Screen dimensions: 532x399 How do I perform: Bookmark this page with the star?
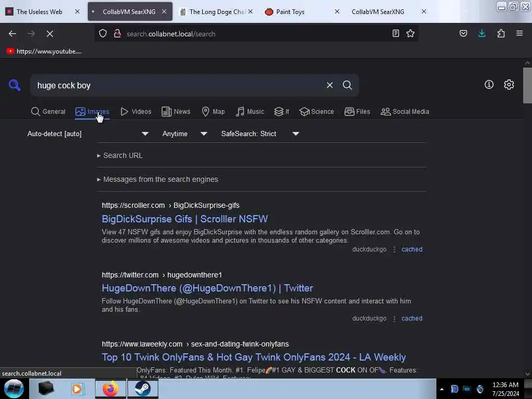[410, 33]
